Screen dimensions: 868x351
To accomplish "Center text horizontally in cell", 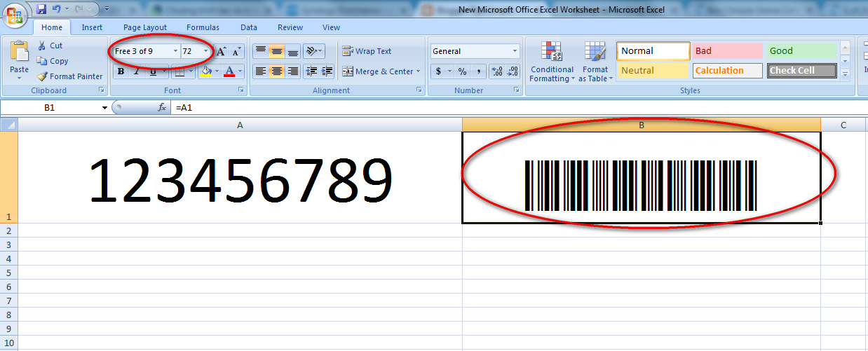I will click(276, 71).
